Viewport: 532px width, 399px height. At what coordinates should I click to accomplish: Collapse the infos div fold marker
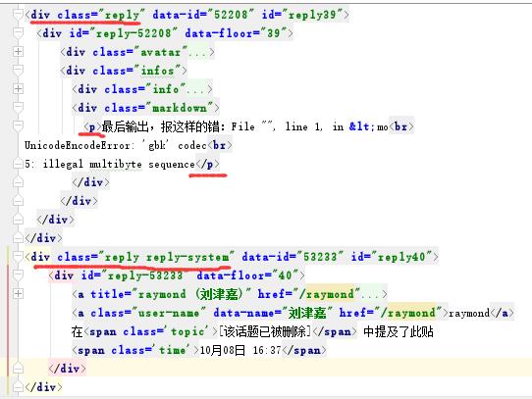pos(18,71)
